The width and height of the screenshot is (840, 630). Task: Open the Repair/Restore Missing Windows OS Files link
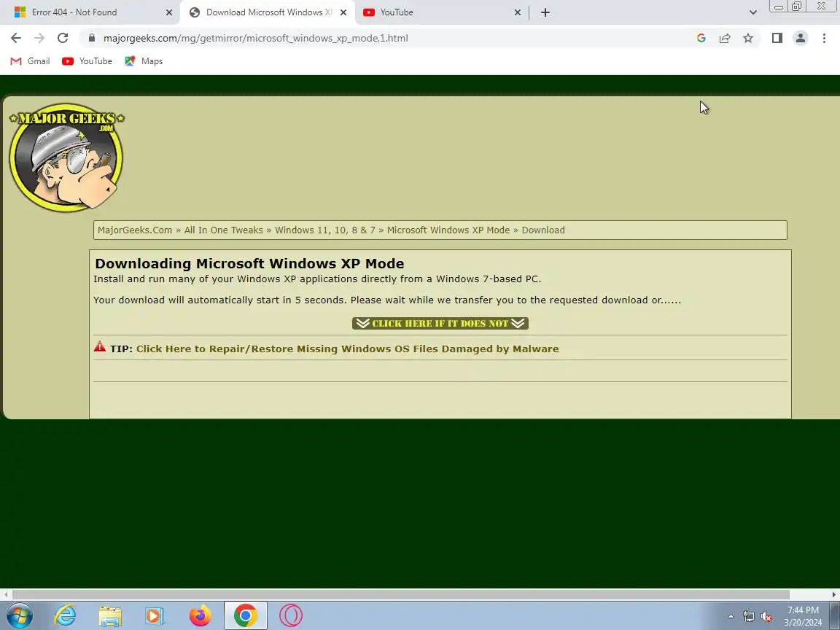coord(348,349)
